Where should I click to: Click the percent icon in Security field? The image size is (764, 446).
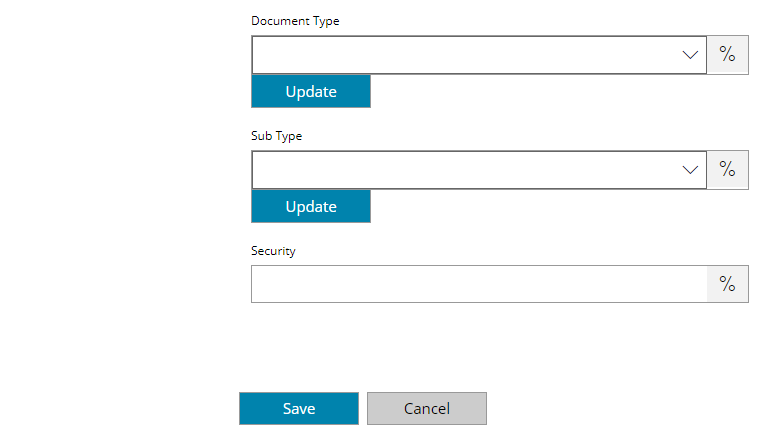[727, 284]
